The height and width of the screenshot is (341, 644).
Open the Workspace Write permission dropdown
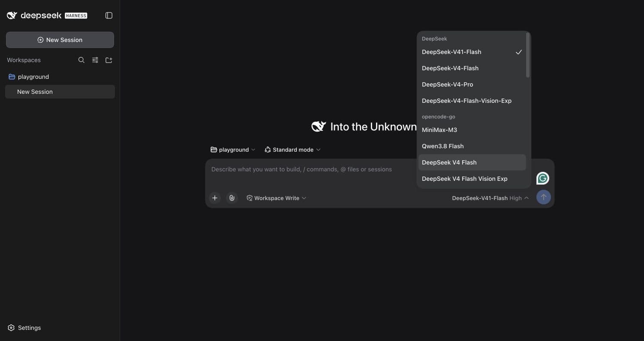click(276, 198)
